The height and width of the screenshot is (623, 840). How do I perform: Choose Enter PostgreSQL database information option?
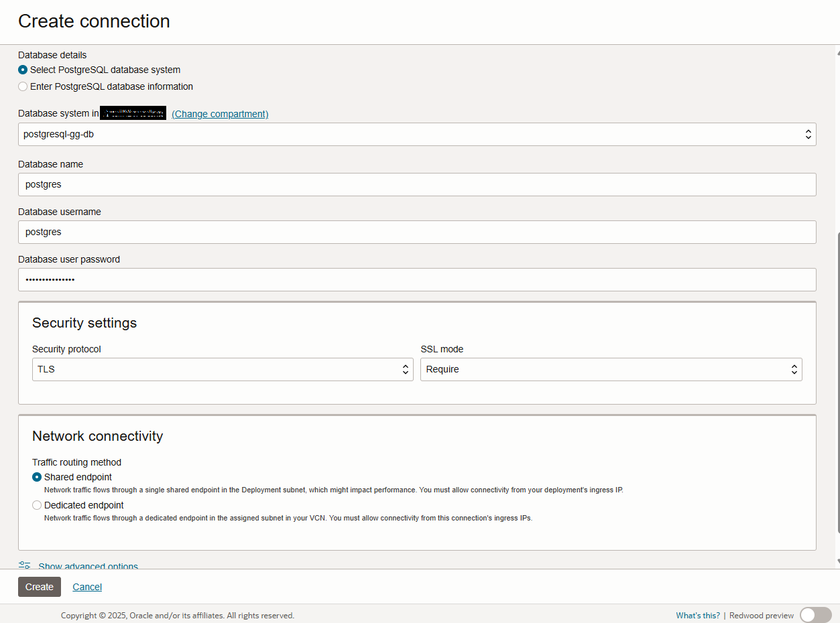23,86
